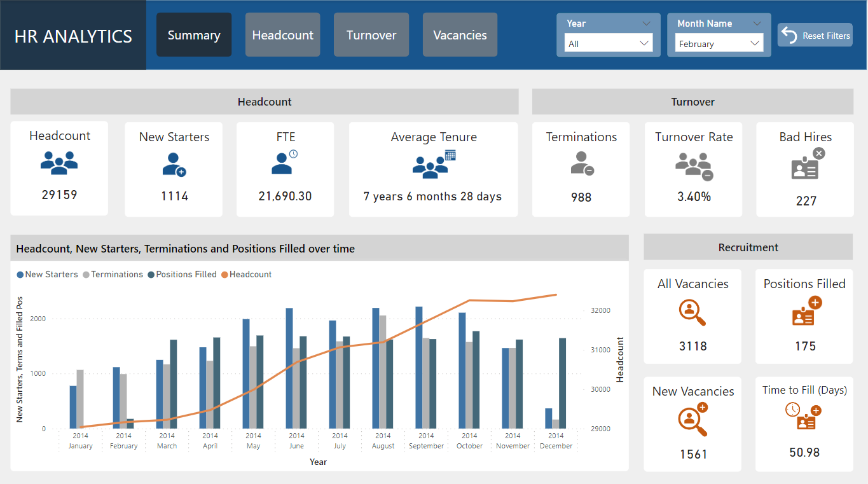Click the September New Starters bar

click(419, 368)
